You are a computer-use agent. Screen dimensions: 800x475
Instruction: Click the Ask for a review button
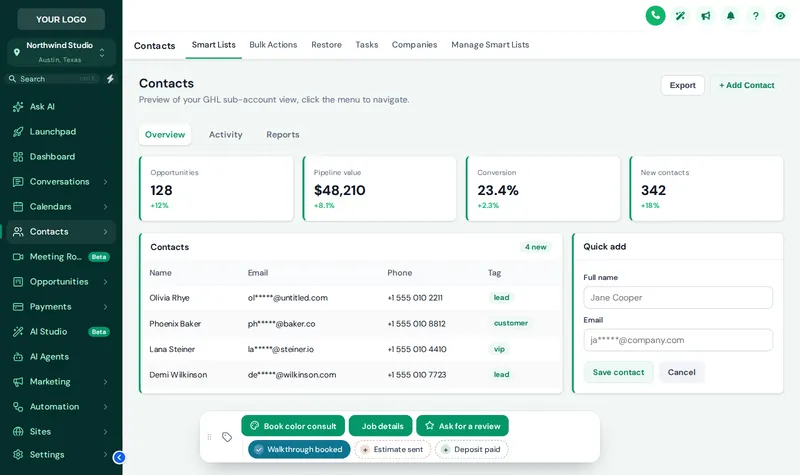pyautogui.click(x=462, y=426)
